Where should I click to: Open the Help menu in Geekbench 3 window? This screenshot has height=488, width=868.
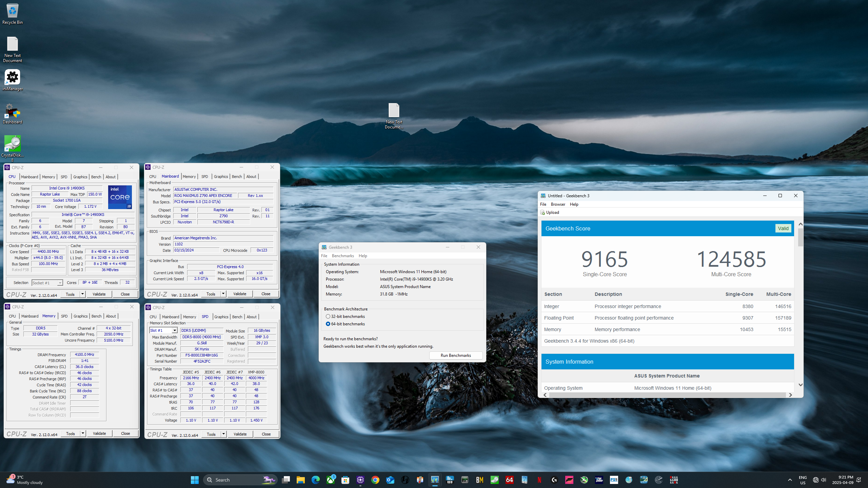click(x=363, y=256)
